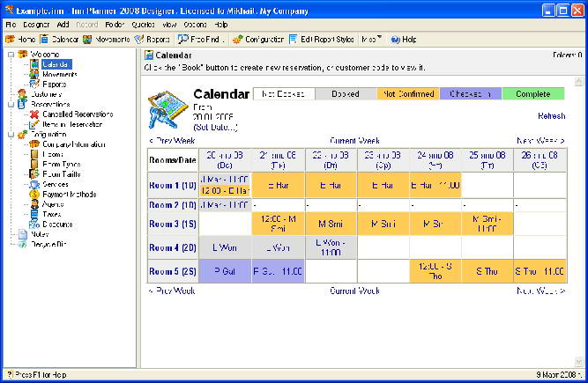The height and width of the screenshot is (383, 588).
Task: Open Room 3 (1S) row header
Action: [x=173, y=224]
